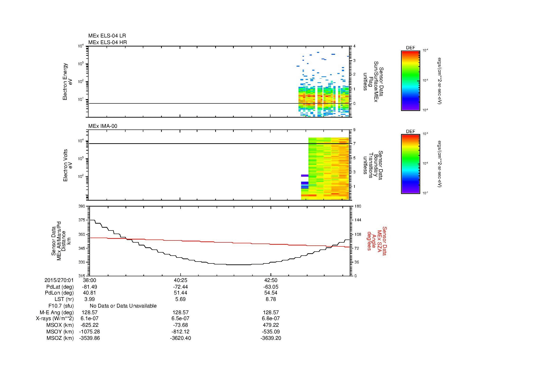Click the F10.7 (sfu) row label

61,306
